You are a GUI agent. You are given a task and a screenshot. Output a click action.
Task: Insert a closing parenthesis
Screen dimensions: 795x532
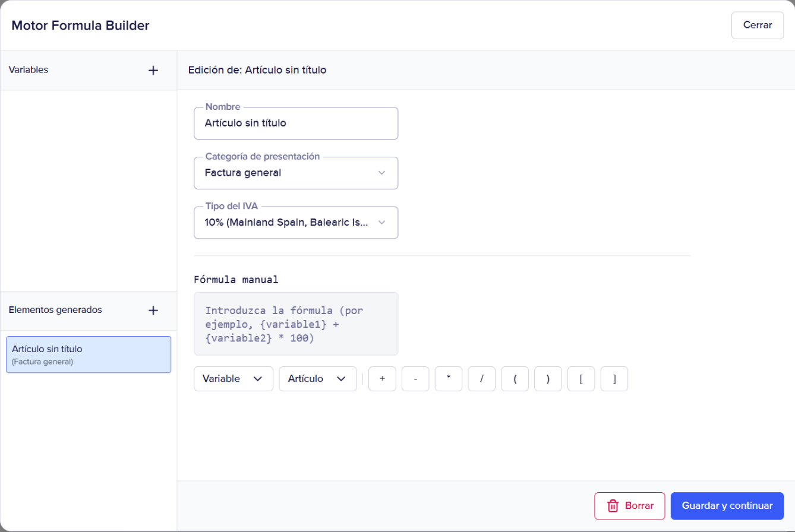[548, 379]
